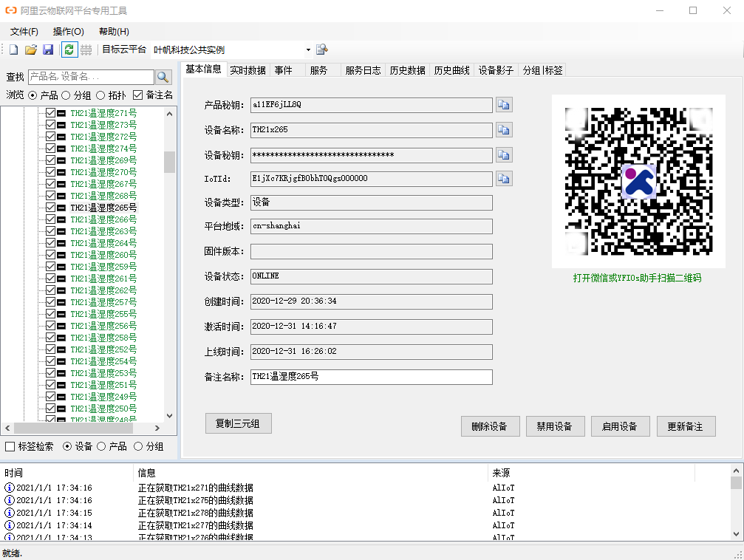Image resolution: width=744 pixels, height=560 pixels.
Task: Click tree scroll down arrow
Action: (x=169, y=416)
